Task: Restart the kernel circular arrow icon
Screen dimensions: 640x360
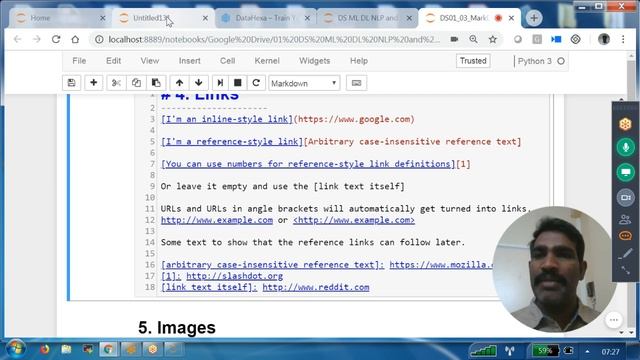Action: pos(256,83)
